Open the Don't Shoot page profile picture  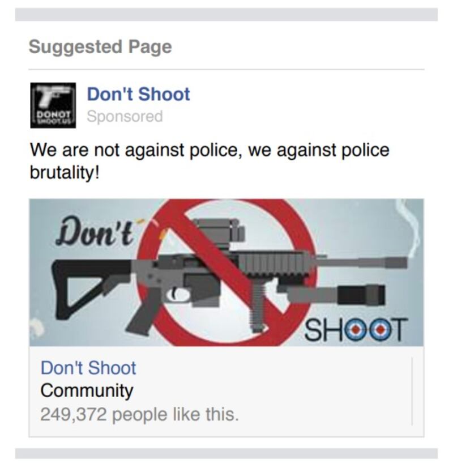point(53,105)
